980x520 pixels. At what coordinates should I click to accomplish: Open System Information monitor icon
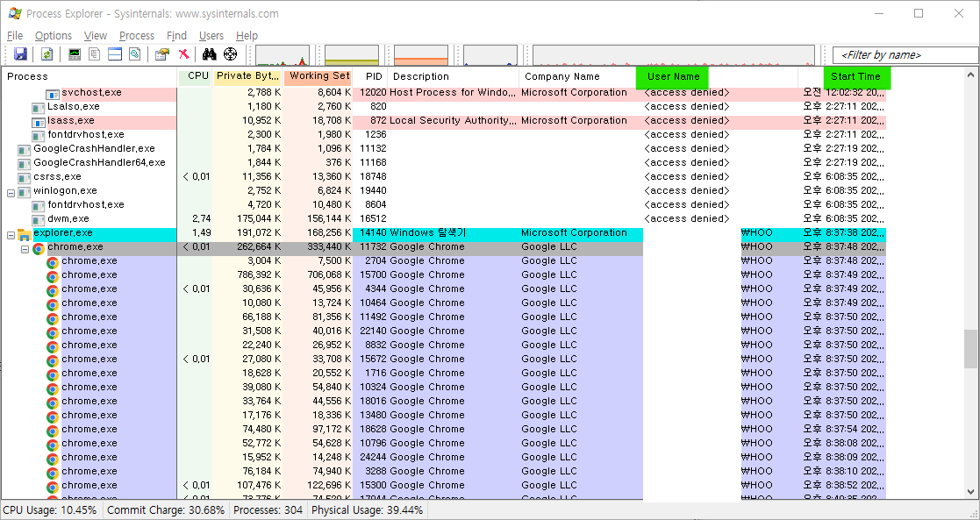click(75, 54)
